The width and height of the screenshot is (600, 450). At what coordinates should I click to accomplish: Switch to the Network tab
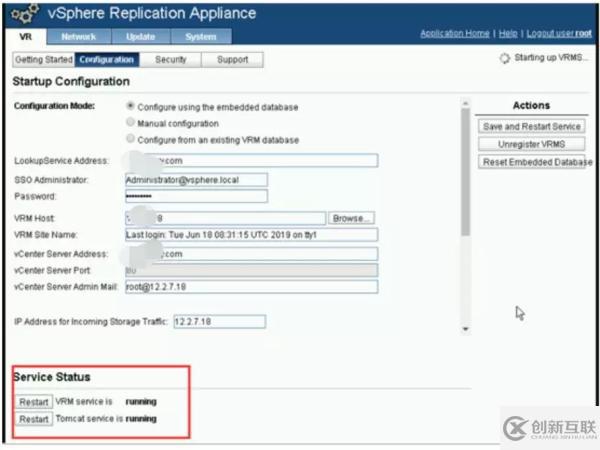pyautogui.click(x=79, y=37)
